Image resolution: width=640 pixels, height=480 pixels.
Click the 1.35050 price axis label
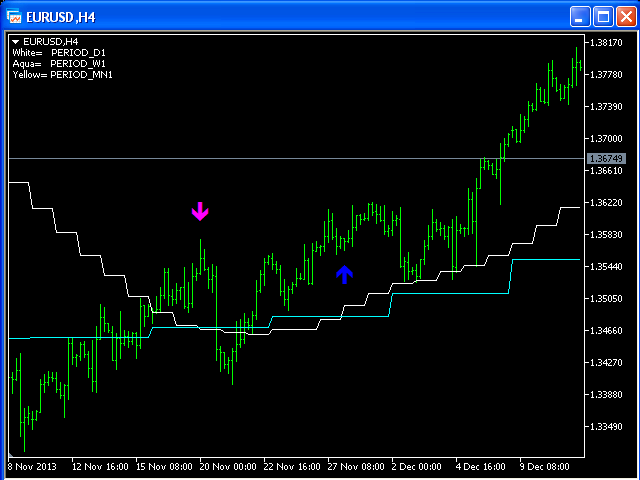[x=607, y=299]
